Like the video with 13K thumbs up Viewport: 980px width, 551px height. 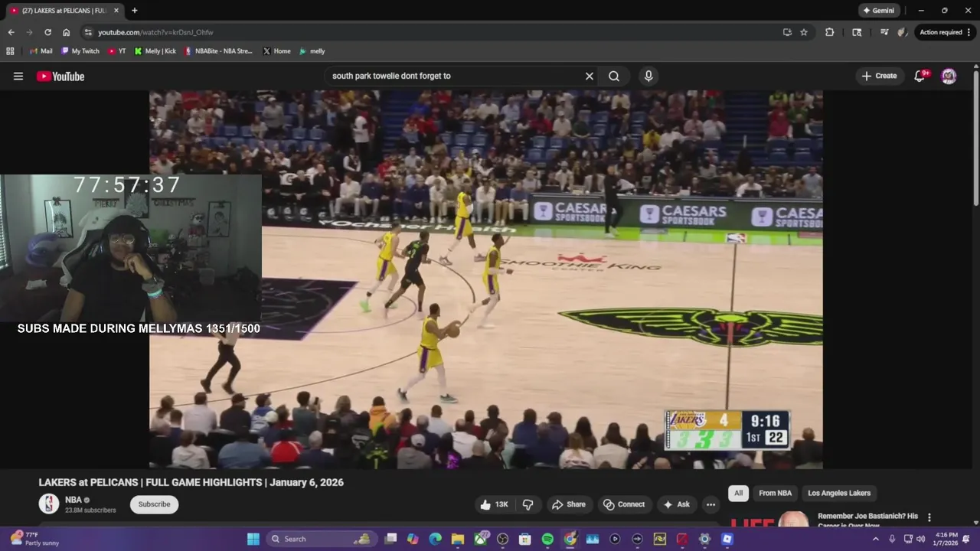tap(494, 504)
